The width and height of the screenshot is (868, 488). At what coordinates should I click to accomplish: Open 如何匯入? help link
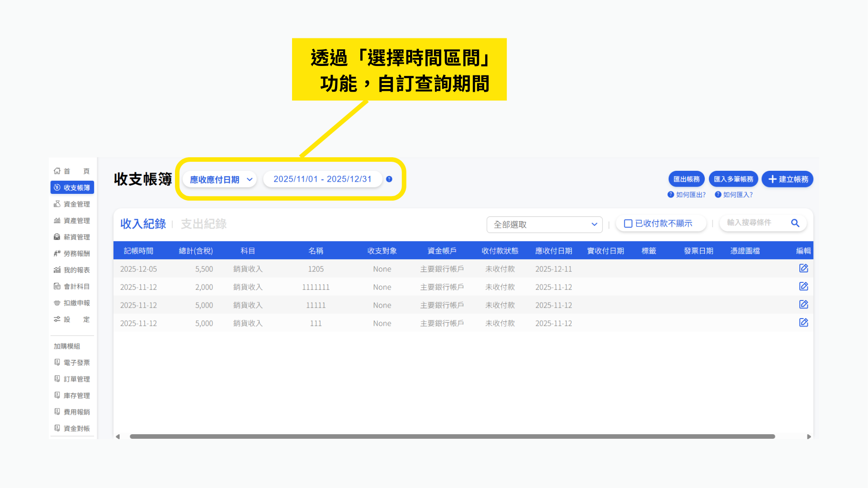point(734,195)
